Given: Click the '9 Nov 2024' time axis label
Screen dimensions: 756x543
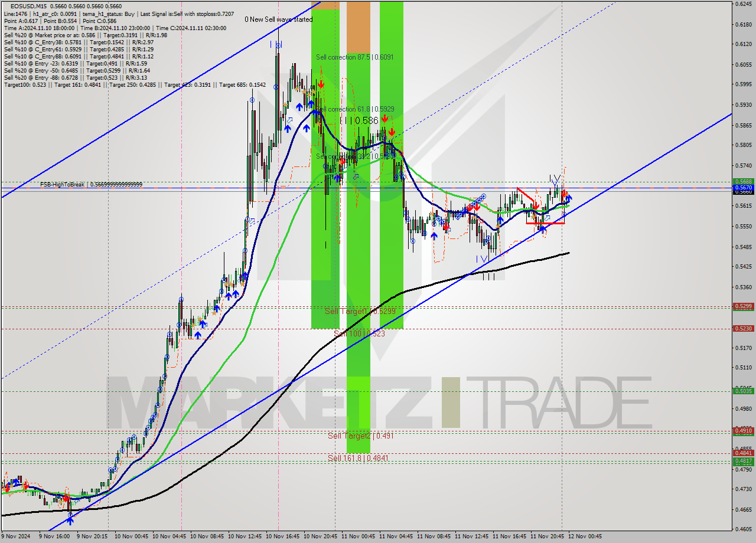Looking at the screenshot, I should (x=15, y=537).
